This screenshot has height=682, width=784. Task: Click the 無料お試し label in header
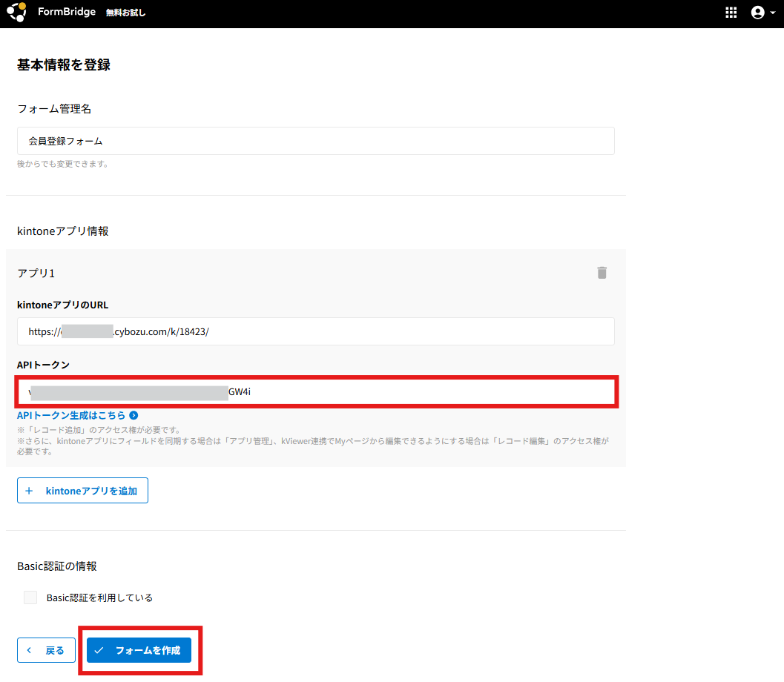pos(125,13)
